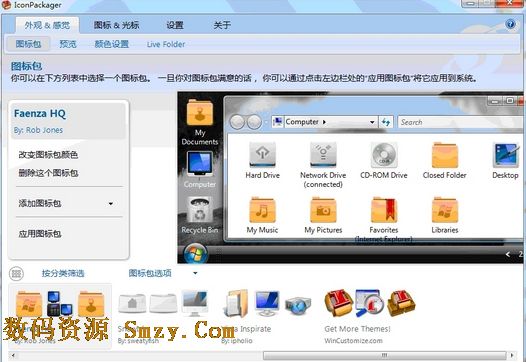
Task: Open the 颜色设置 sub-tab
Action: [111, 44]
